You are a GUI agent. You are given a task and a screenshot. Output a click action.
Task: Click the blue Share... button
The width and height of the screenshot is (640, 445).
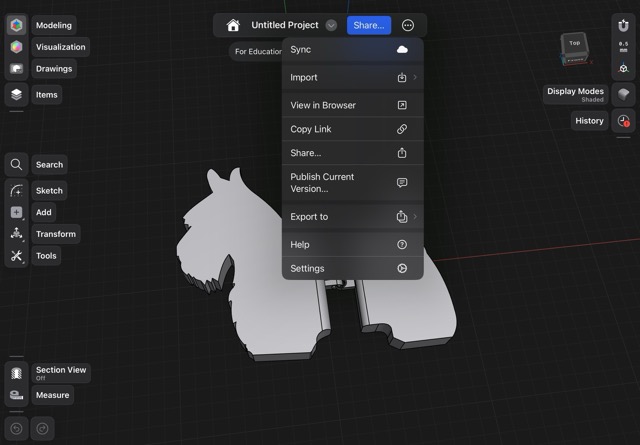tap(369, 25)
